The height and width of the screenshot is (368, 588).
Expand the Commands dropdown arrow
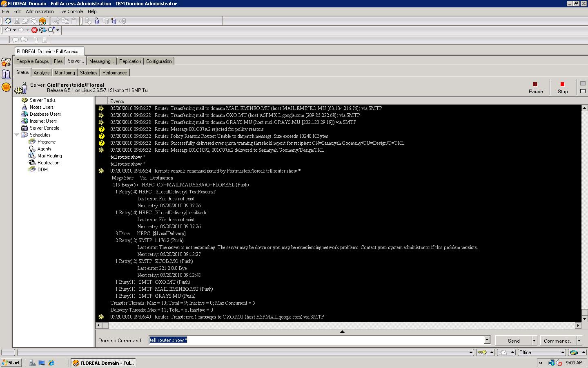(579, 341)
